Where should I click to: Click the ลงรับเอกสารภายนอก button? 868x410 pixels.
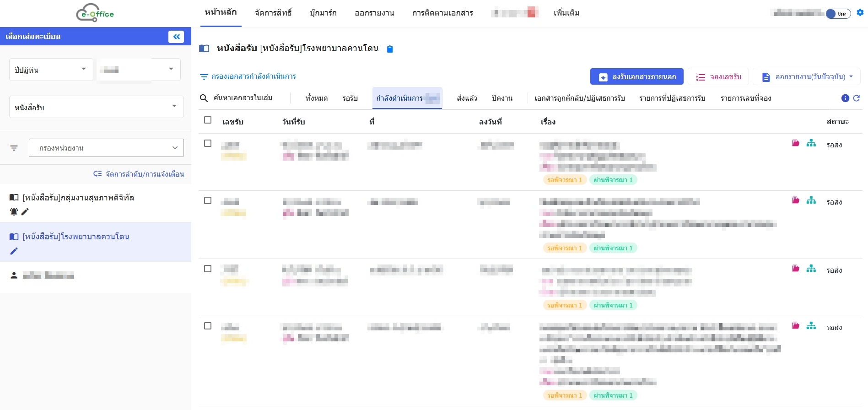coord(637,76)
